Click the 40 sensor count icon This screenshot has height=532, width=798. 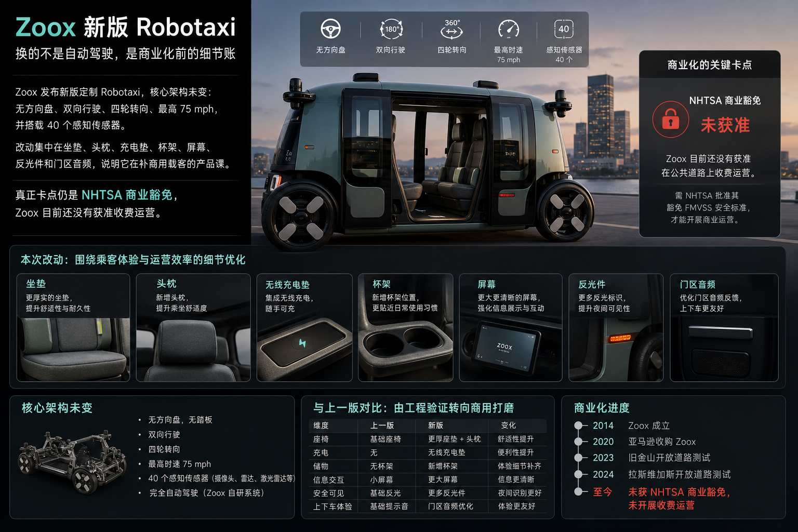coord(564,29)
